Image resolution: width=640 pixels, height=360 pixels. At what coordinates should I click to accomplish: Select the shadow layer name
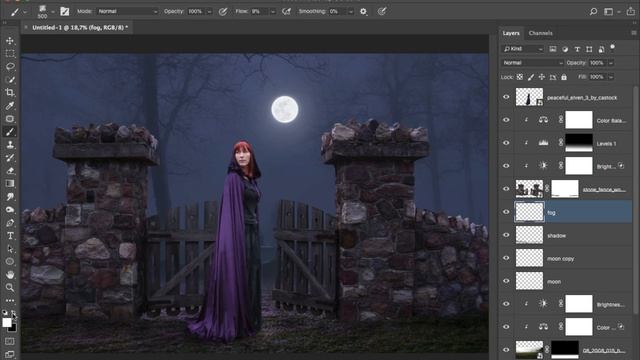[x=556, y=236]
